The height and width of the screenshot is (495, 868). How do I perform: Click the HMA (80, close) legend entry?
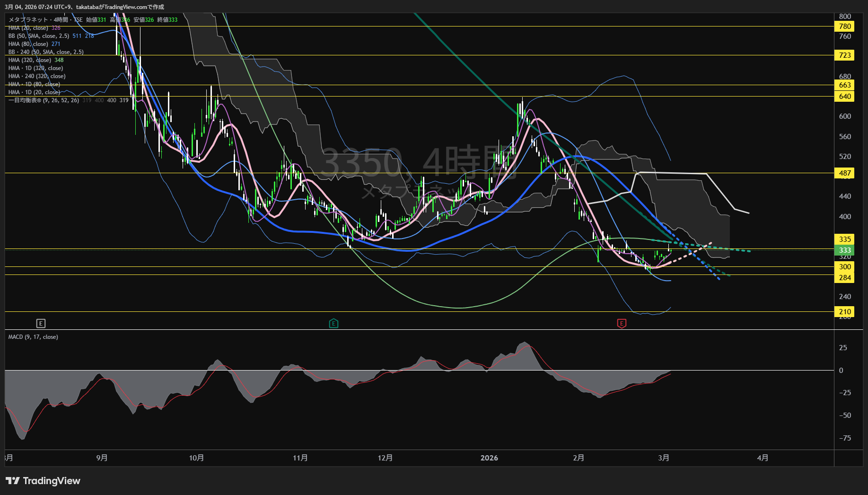pos(28,44)
